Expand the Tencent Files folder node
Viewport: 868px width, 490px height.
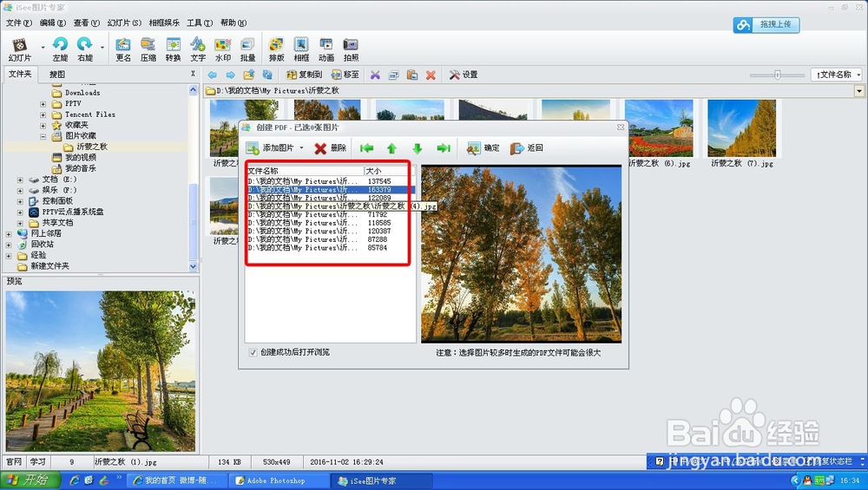pyautogui.click(x=43, y=114)
